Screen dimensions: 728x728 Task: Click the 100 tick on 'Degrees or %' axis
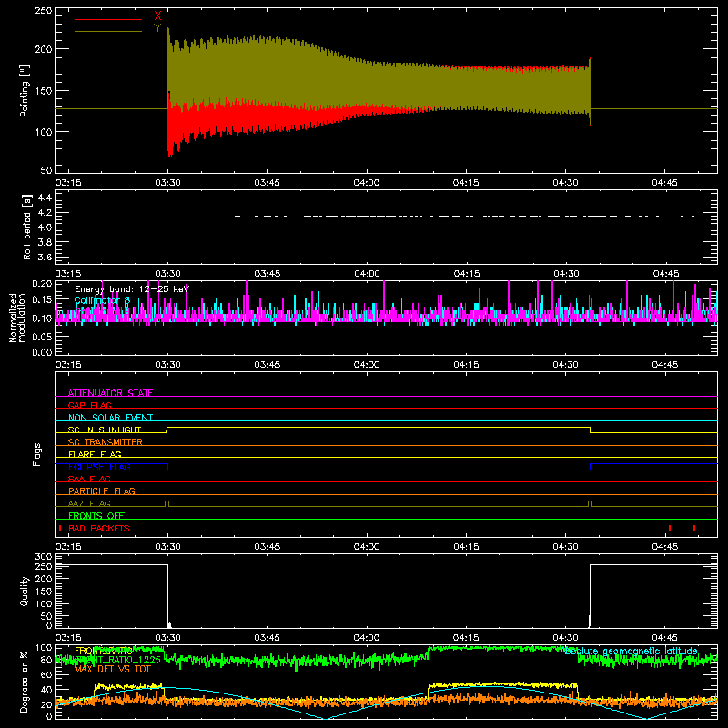[44, 647]
